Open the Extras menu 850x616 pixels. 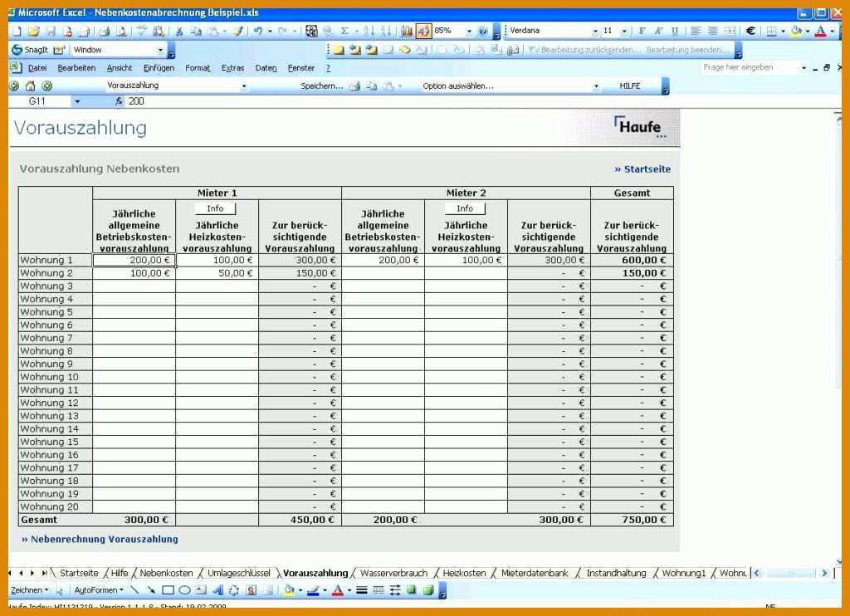232,68
